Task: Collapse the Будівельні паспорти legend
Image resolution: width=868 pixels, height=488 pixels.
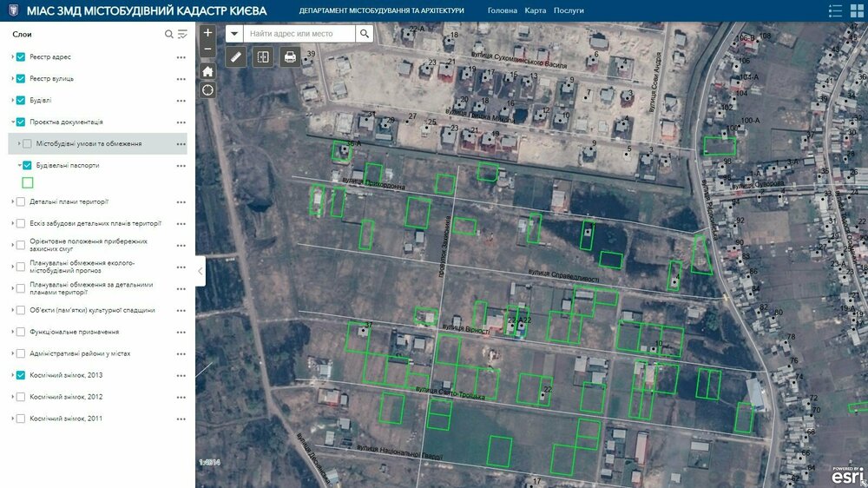Action: [19, 165]
